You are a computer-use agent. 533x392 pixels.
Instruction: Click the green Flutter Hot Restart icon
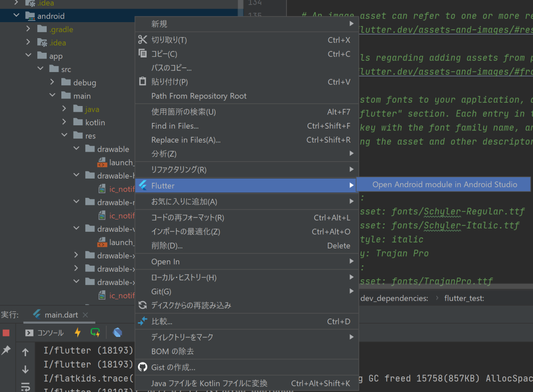coord(95,333)
